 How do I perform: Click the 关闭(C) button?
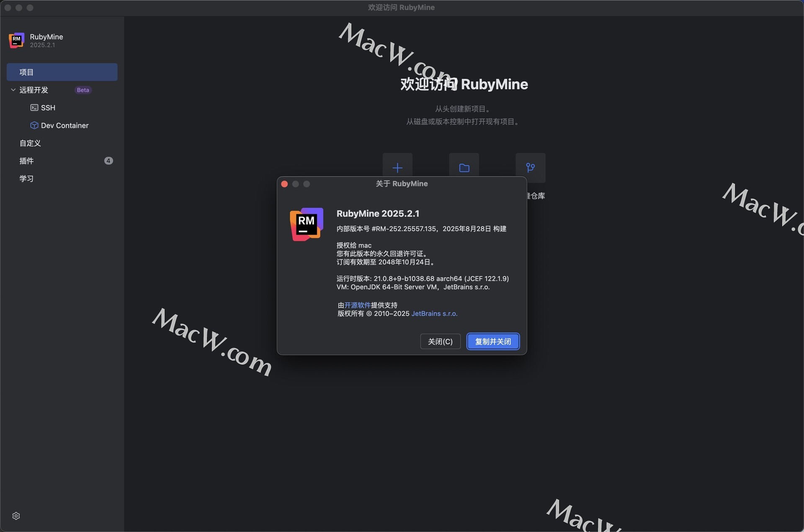(440, 342)
